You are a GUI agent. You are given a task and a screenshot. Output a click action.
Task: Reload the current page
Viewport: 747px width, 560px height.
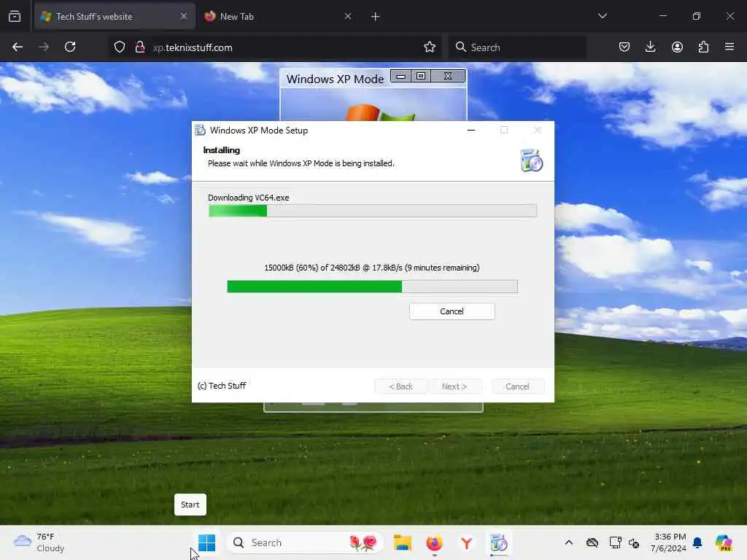pyautogui.click(x=70, y=47)
